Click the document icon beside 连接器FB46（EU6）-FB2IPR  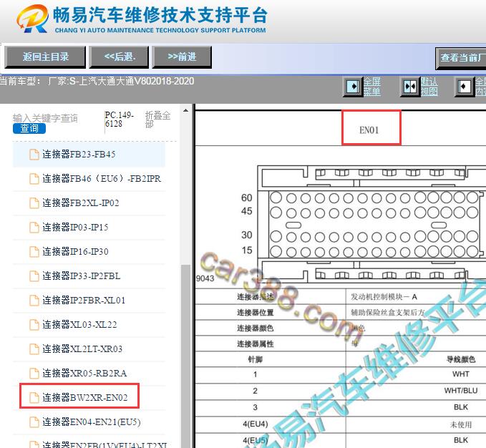point(34,179)
